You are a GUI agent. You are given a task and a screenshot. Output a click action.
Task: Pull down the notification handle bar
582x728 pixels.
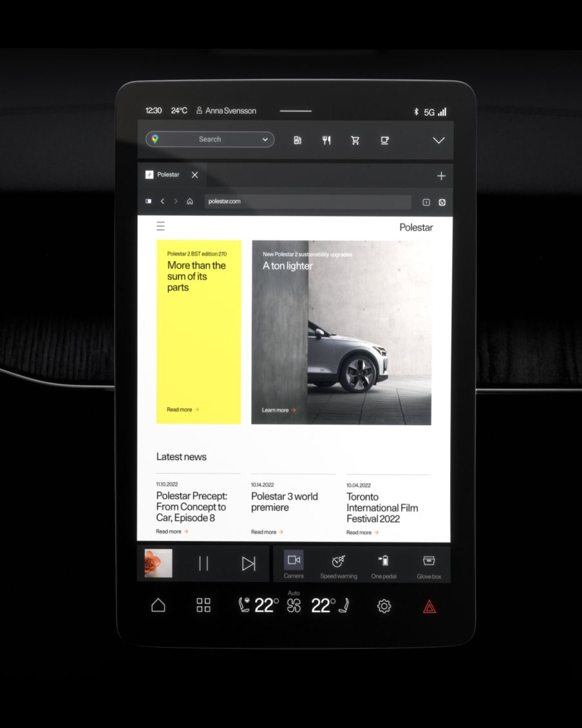(296, 111)
